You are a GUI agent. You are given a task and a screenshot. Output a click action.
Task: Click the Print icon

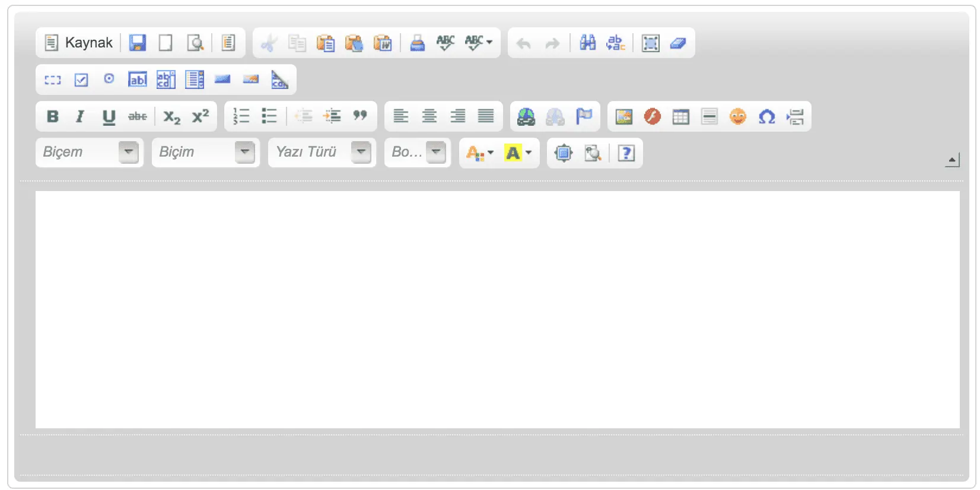[418, 43]
